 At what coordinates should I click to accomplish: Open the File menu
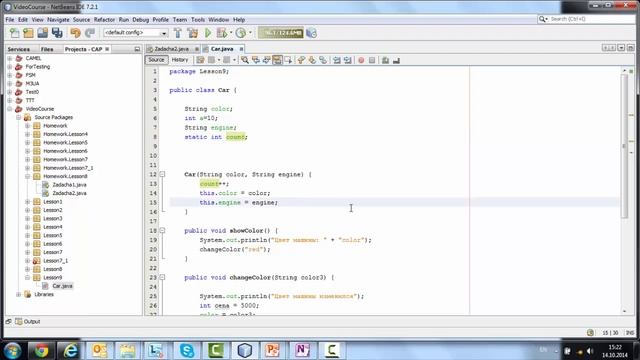pyautogui.click(x=10, y=20)
